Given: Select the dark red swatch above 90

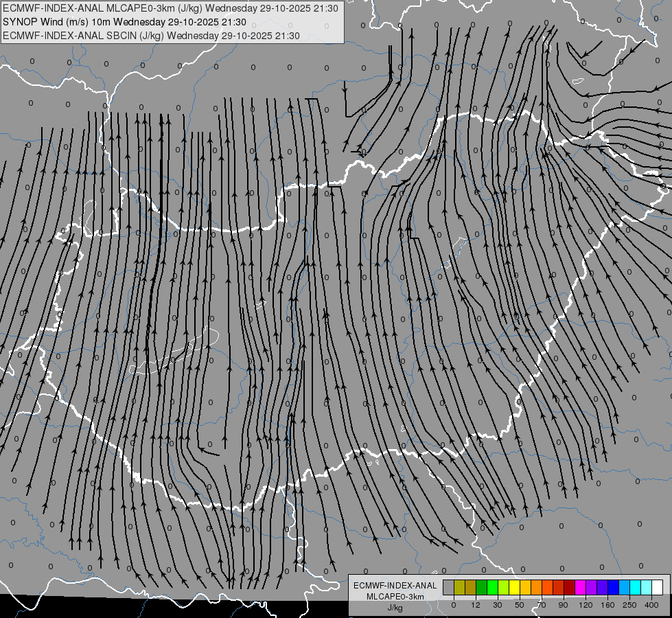Looking at the screenshot, I should [569, 587].
